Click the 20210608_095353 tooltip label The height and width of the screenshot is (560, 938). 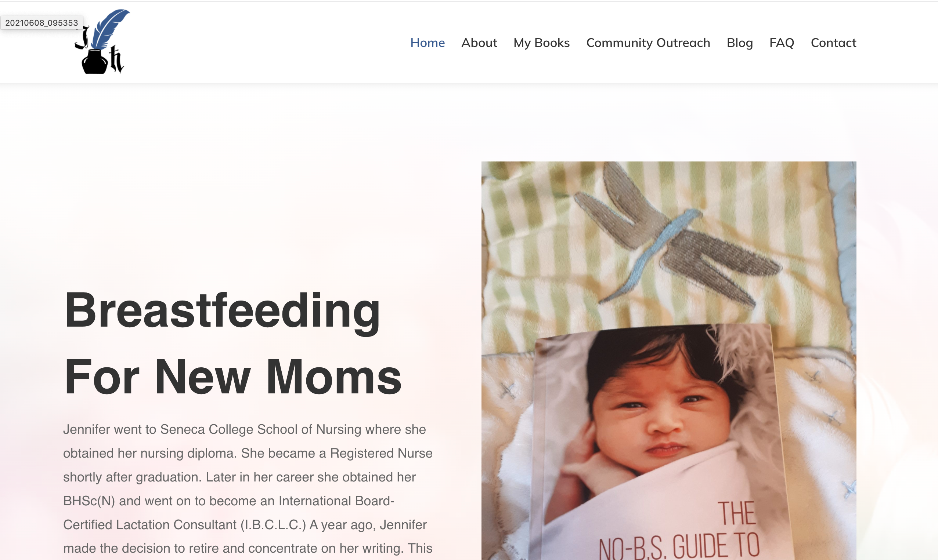point(42,23)
